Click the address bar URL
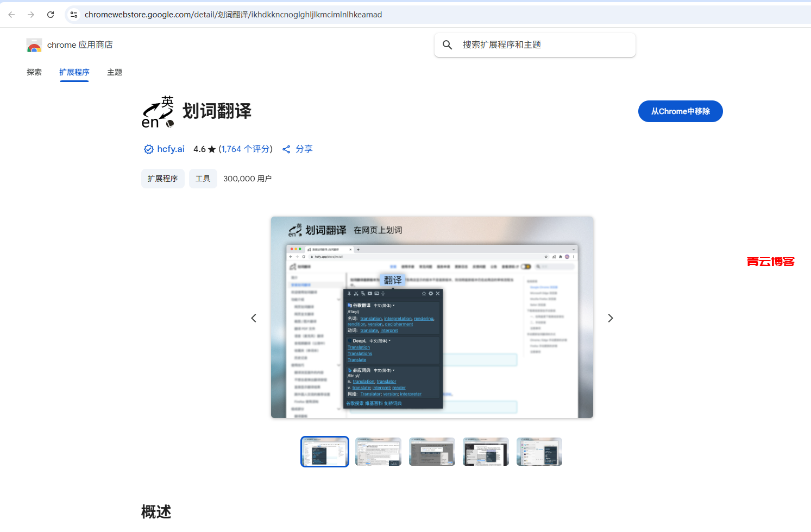 click(x=233, y=15)
